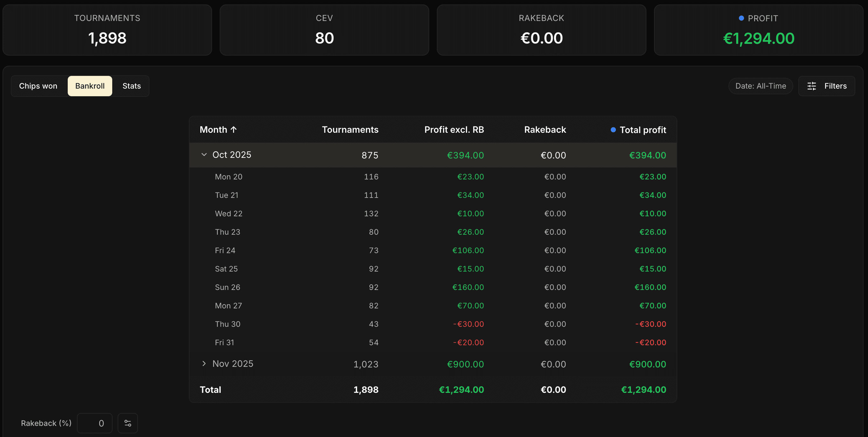
Task: Click the collapse chevron next to Oct 2025
Action: 203,155
